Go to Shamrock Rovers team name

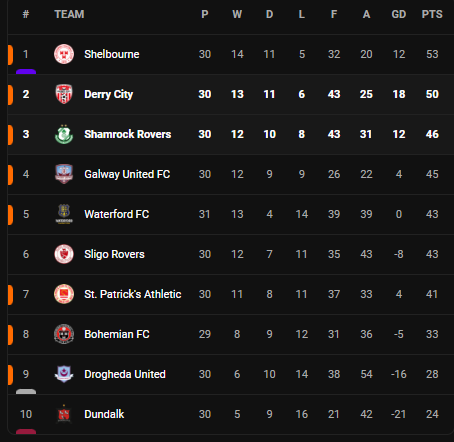(128, 134)
